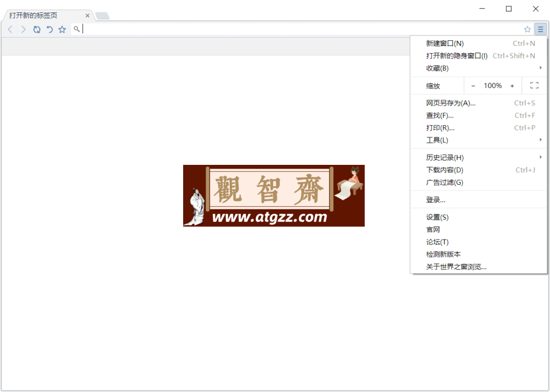Expand the 工具(L) submenu
This screenshot has width=550, height=392.
pos(479,140)
